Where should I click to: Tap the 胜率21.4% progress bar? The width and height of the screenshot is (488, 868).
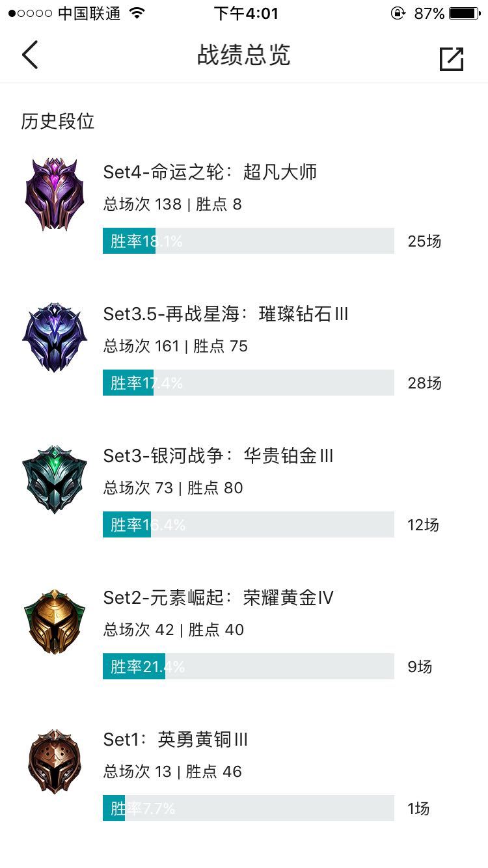(249, 666)
